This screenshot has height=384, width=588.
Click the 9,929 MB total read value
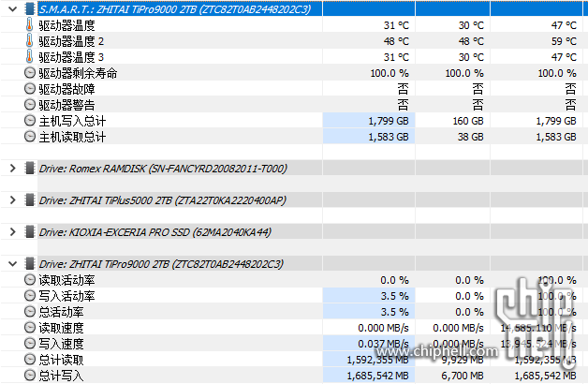pyautogui.click(x=463, y=360)
